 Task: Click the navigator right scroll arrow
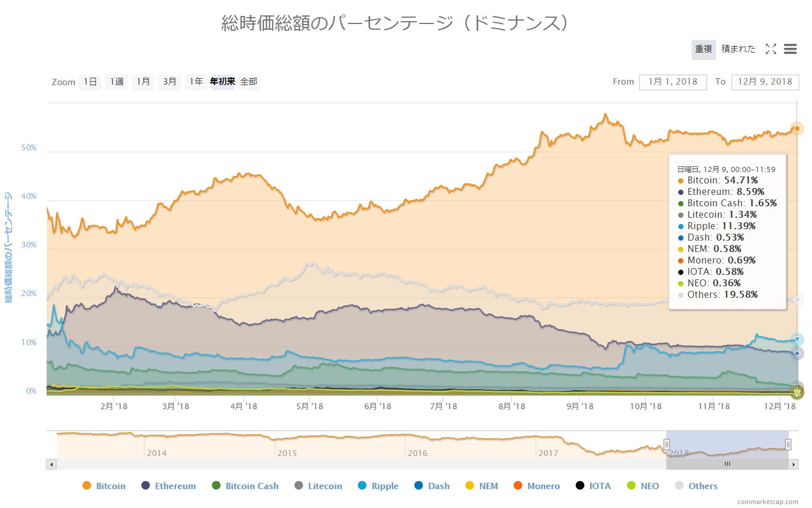(x=793, y=465)
